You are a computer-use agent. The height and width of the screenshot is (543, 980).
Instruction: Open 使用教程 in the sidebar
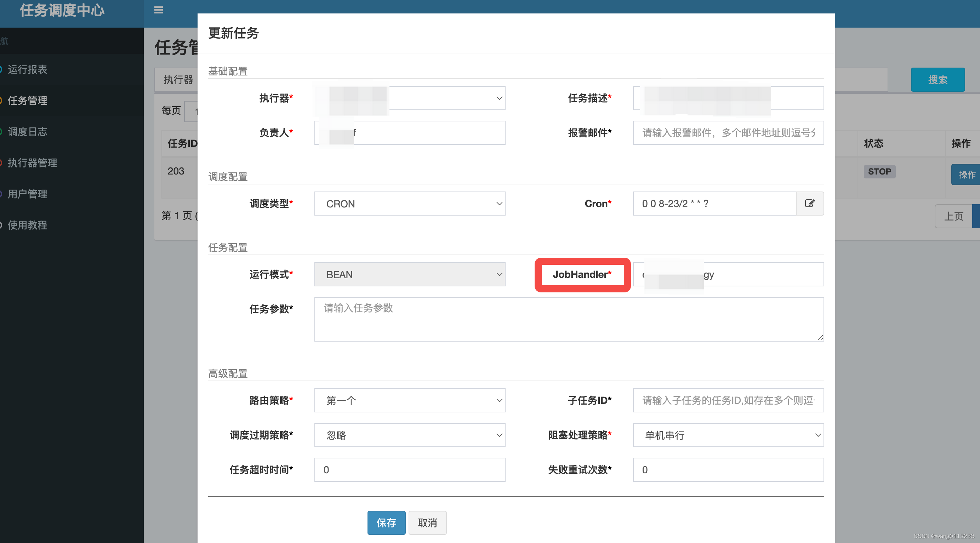pyautogui.click(x=27, y=225)
